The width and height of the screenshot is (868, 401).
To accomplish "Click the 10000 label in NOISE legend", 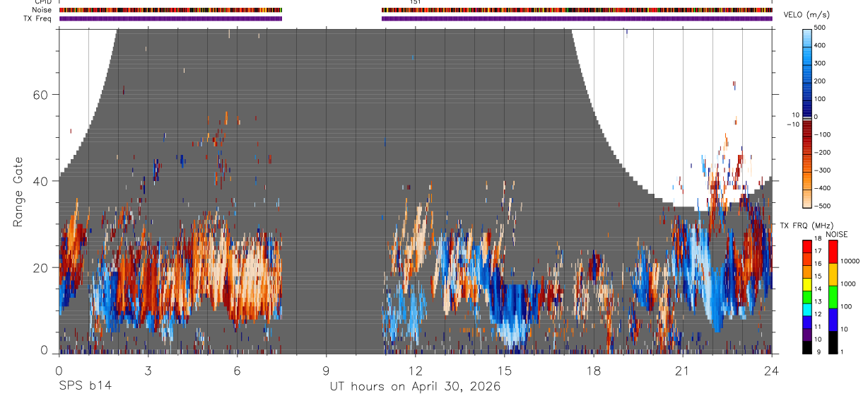I will pyautogui.click(x=850, y=261).
